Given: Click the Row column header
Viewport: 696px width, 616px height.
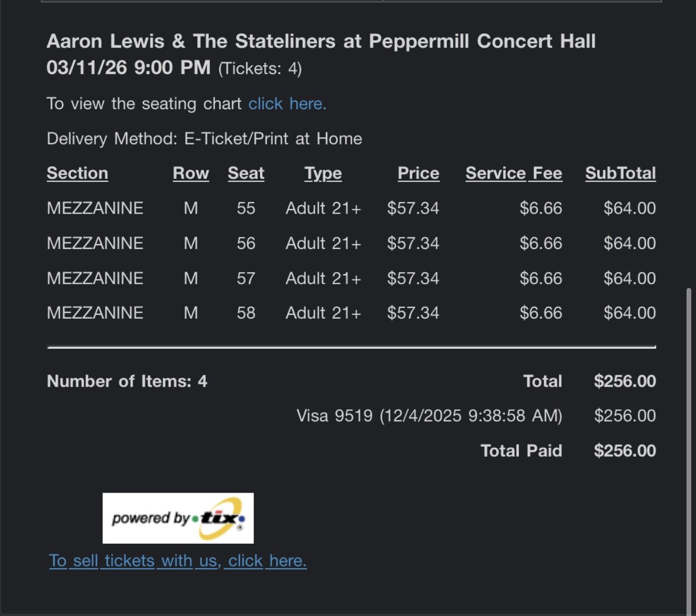Looking at the screenshot, I should [190, 174].
